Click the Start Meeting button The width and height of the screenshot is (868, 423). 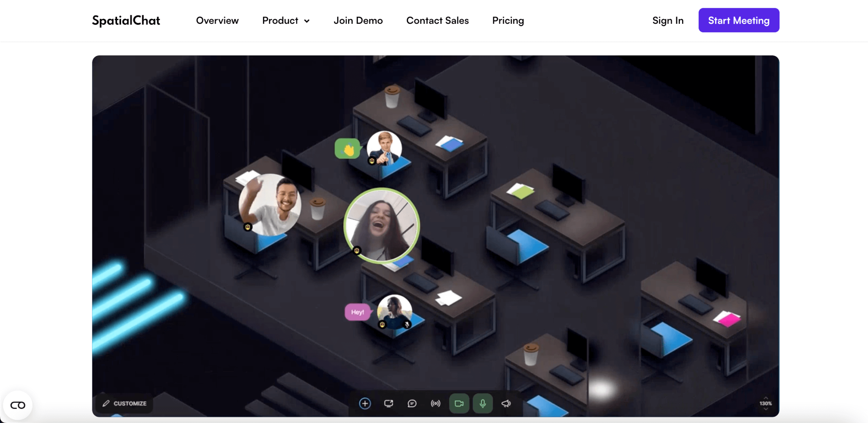pos(739,20)
